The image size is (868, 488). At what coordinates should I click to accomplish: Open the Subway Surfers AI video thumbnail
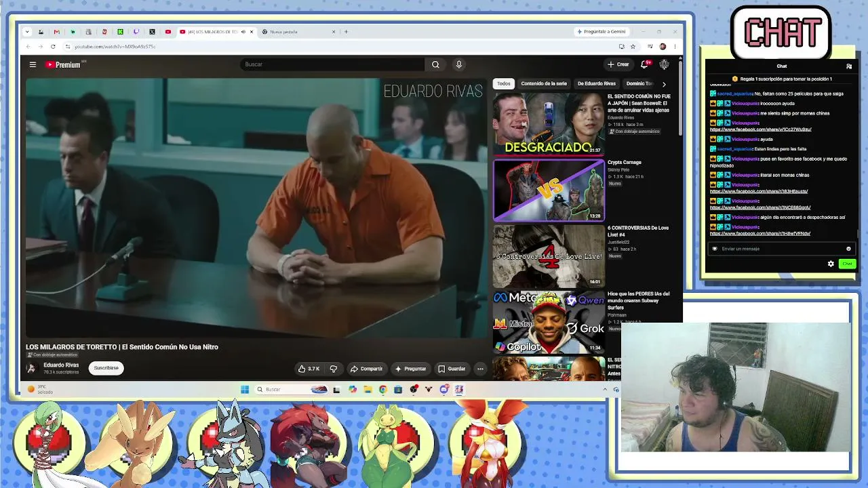click(x=548, y=323)
